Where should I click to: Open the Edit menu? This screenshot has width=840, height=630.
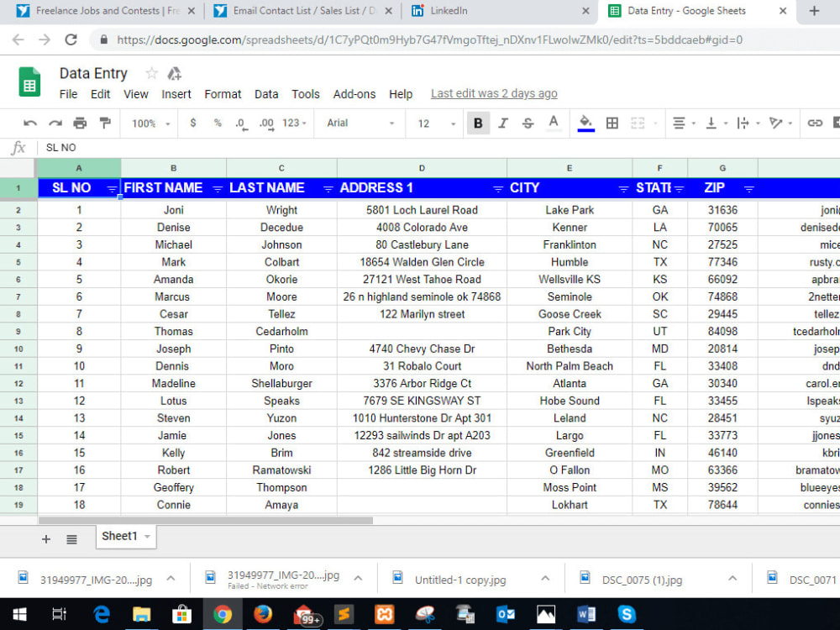tap(100, 94)
